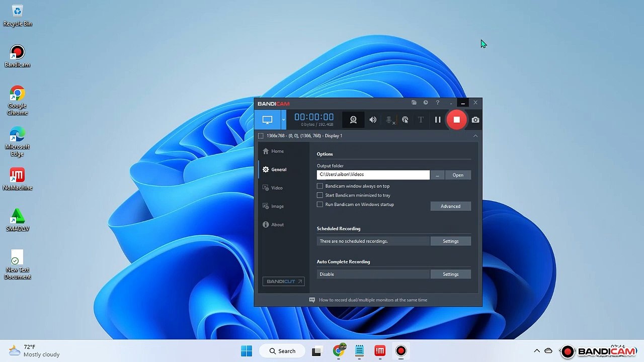Open dual monitor recording help link
Viewport: 644px width, 362px height.
373,300
